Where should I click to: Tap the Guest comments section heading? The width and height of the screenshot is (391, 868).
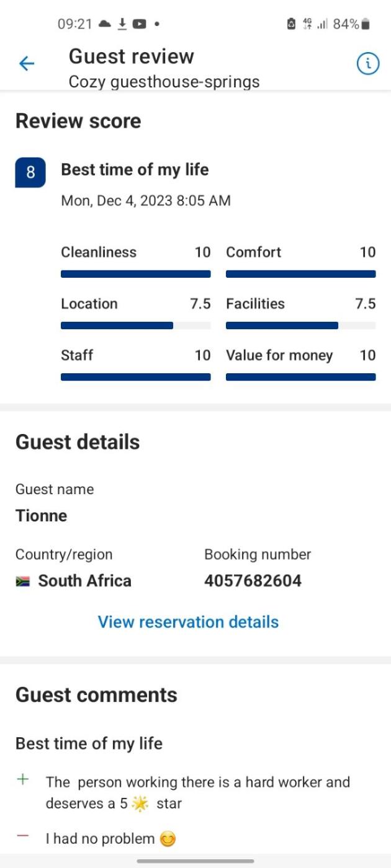point(96,695)
